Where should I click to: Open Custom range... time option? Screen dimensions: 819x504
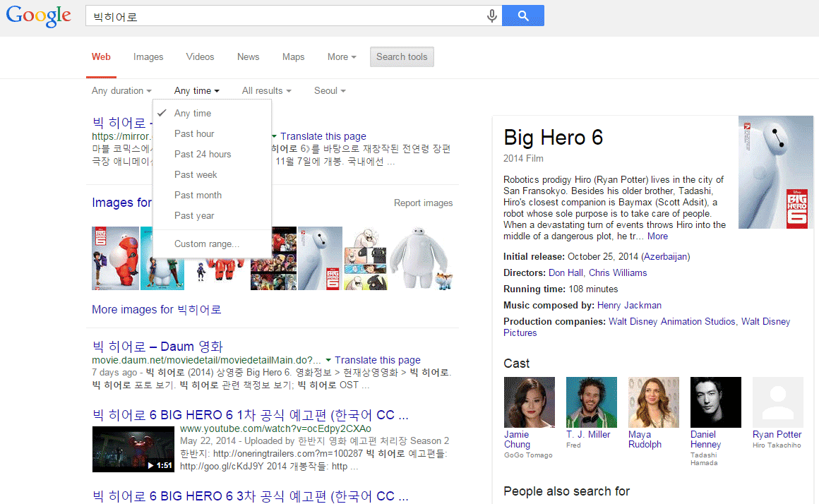212,244
